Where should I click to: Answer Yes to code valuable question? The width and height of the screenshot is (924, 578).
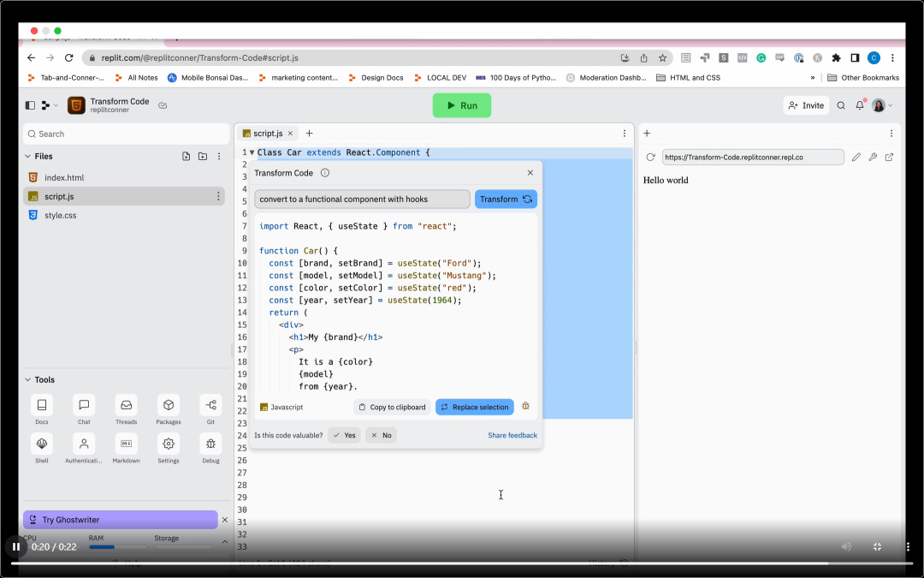click(344, 435)
